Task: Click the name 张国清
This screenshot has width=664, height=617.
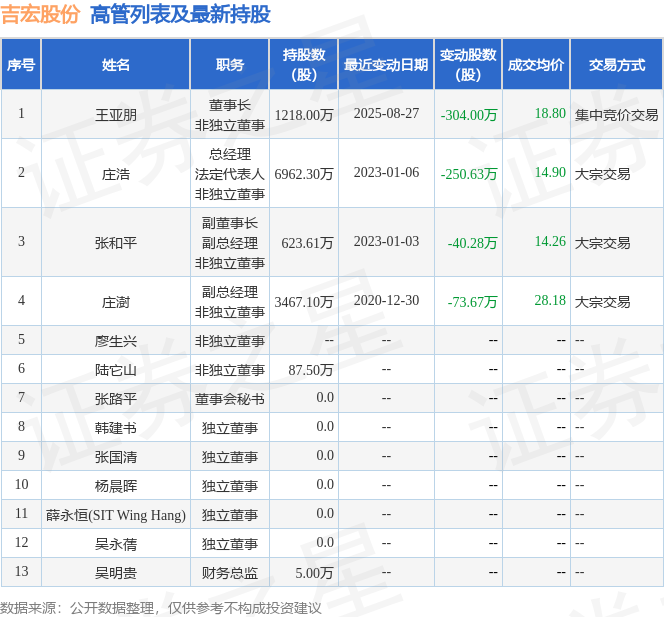Action: coord(116,457)
